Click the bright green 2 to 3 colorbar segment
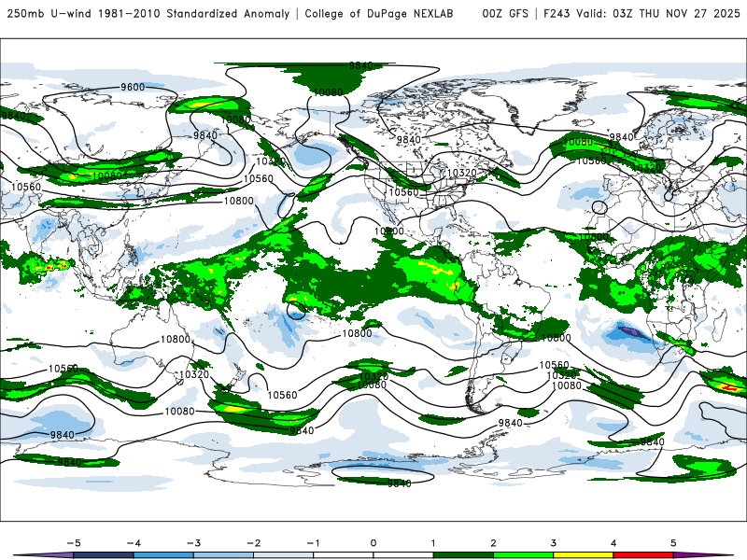The width and height of the screenshot is (747, 560). click(523, 555)
